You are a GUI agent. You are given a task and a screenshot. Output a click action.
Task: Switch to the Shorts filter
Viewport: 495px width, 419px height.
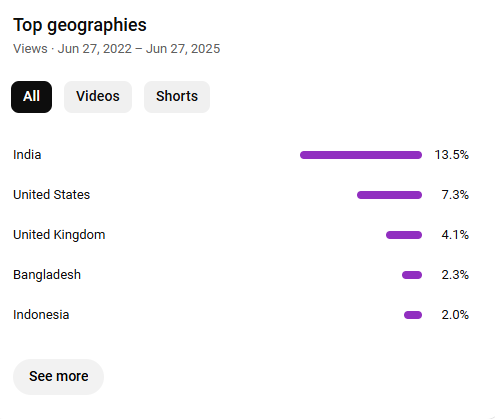(177, 97)
